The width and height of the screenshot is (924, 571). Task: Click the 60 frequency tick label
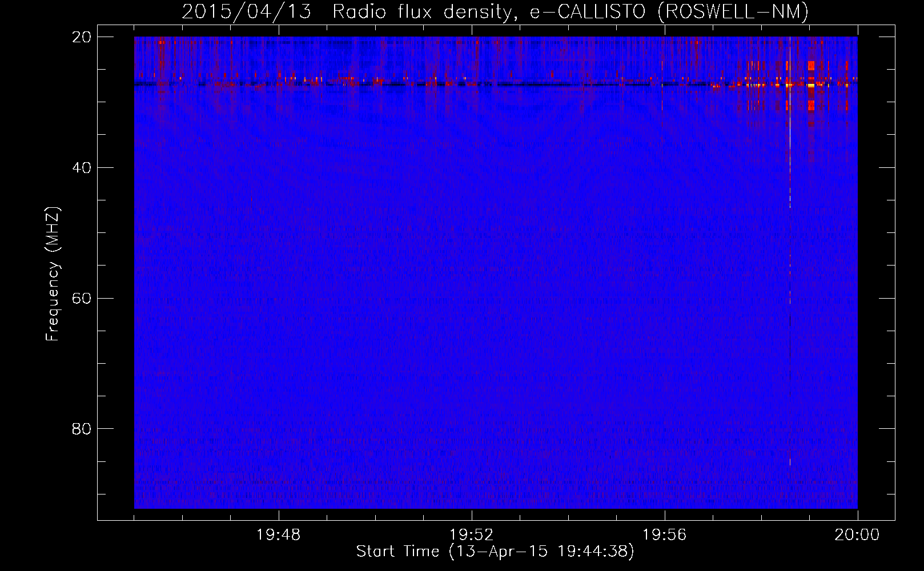pyautogui.click(x=82, y=299)
